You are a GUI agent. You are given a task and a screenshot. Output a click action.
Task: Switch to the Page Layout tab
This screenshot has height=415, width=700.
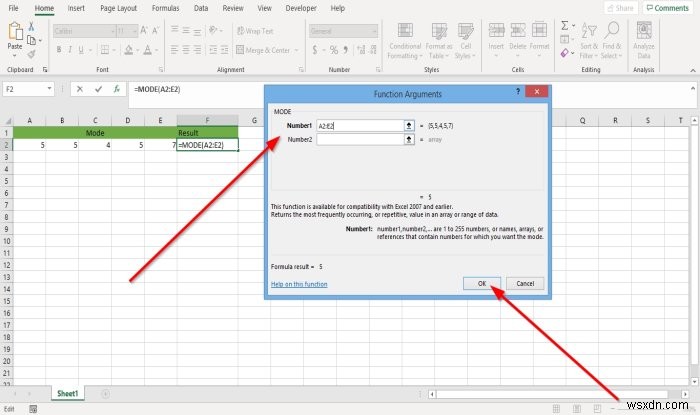tap(119, 8)
